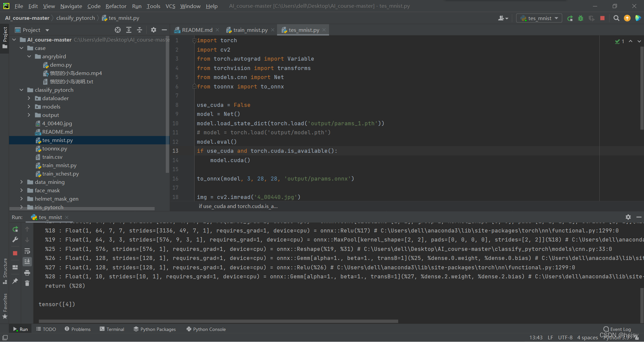Toggle the Favorites sidebar tab
The height and width of the screenshot is (342, 644).
tap(5, 306)
